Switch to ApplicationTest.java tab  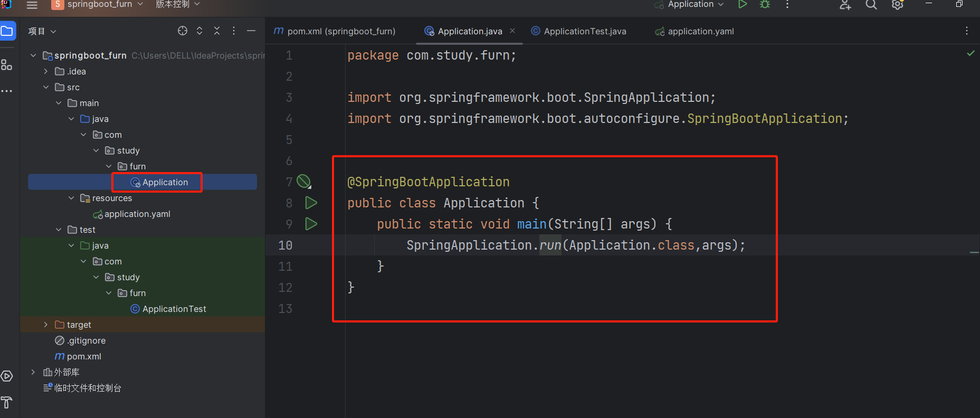coord(578,31)
